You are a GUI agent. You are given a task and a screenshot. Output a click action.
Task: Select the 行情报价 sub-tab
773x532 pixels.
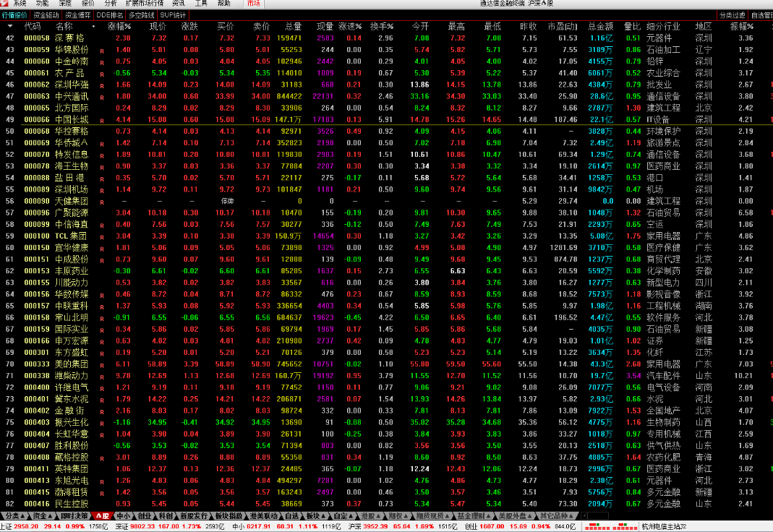pyautogui.click(x=14, y=15)
